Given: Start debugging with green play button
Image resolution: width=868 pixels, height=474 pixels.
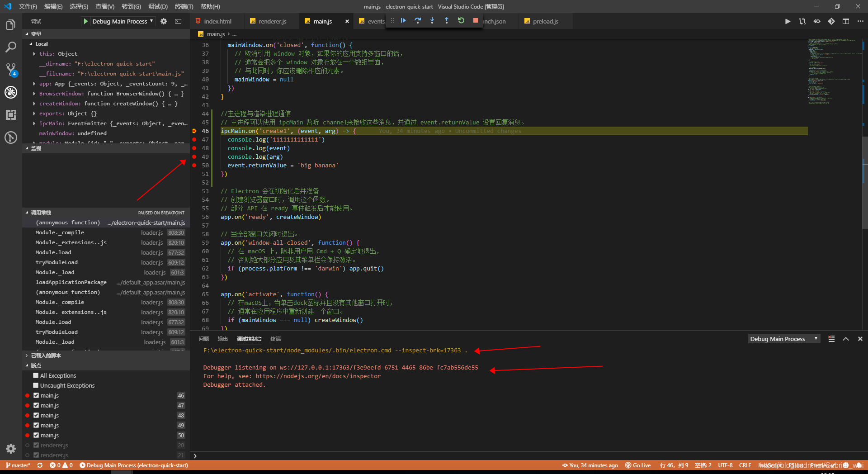Looking at the screenshot, I should [x=86, y=21].
